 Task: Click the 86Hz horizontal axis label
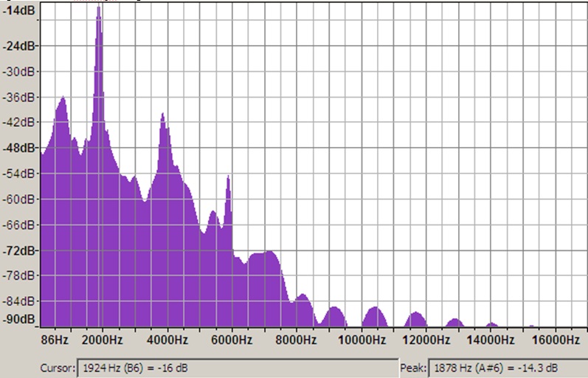point(56,340)
